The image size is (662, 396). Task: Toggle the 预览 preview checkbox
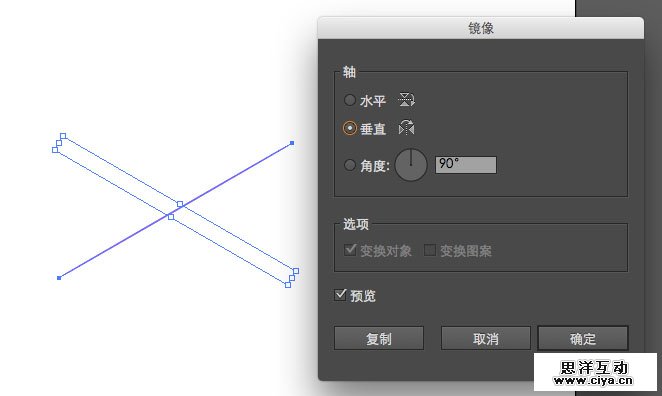click(340, 295)
